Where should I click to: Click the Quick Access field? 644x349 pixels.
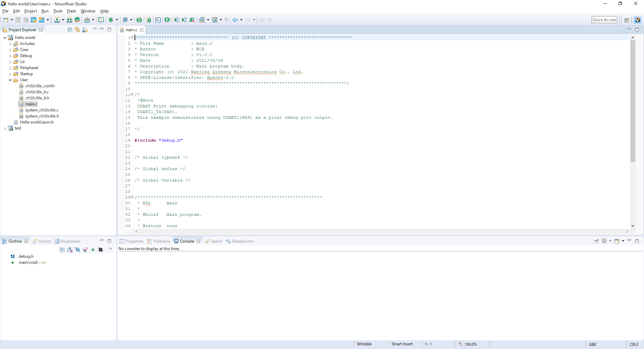(604, 20)
